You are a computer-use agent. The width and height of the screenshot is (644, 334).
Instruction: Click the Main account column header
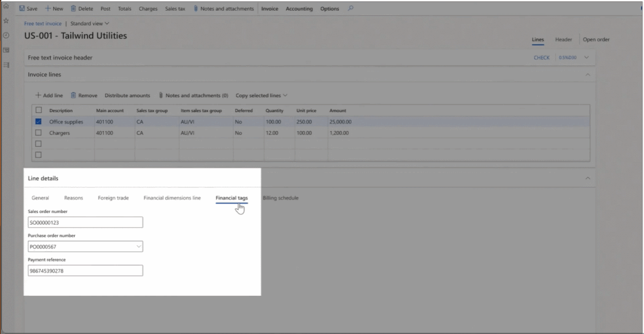(110, 110)
